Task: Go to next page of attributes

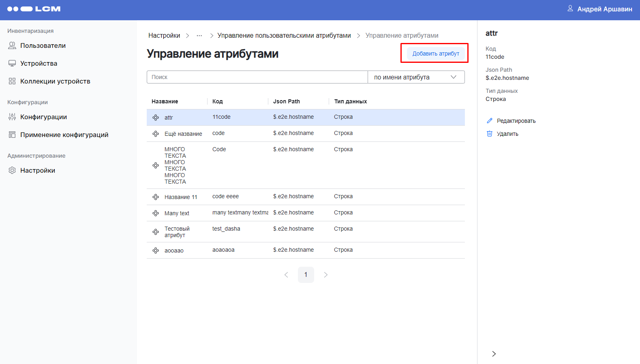Action: tap(325, 275)
